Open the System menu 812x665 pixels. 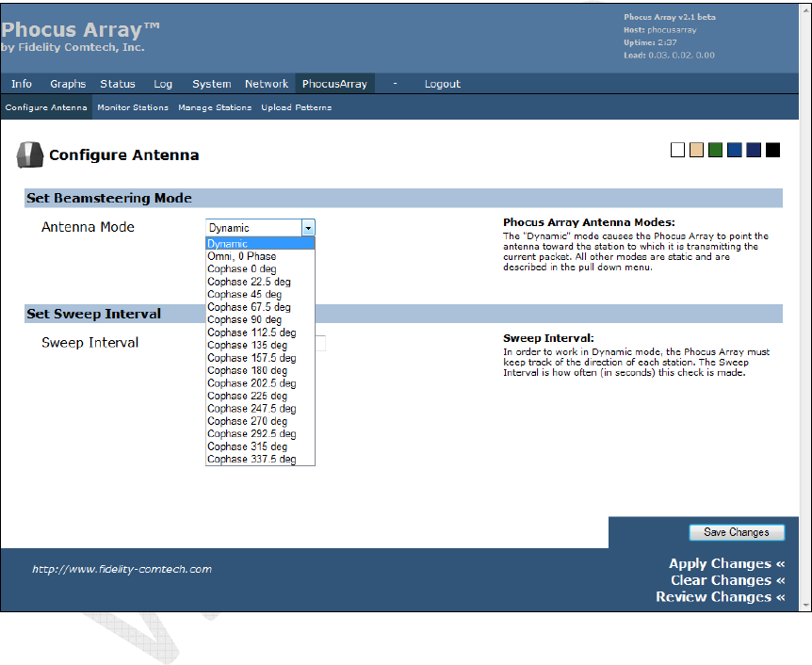212,84
